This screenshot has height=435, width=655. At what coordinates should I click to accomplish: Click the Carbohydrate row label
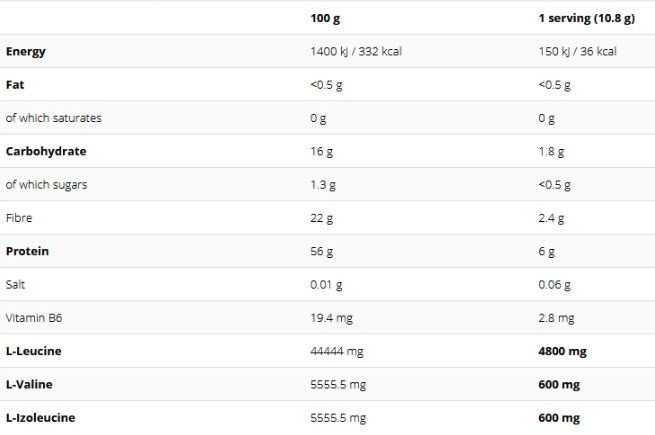coord(46,151)
